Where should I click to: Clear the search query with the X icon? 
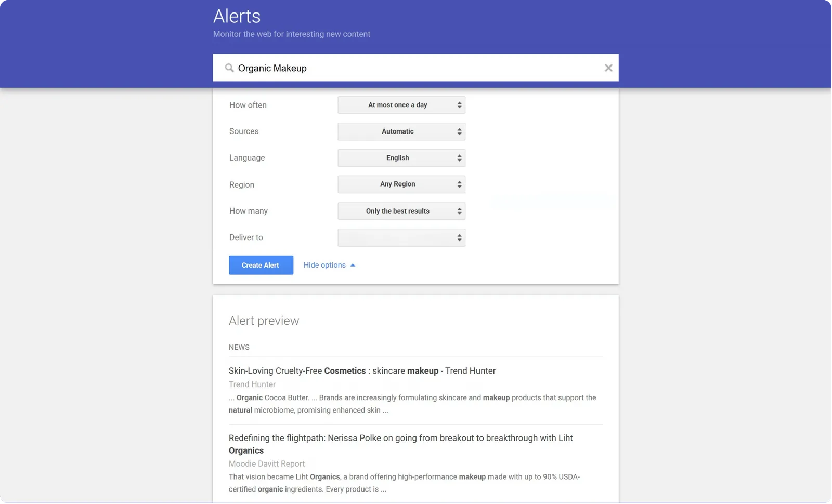(x=608, y=68)
